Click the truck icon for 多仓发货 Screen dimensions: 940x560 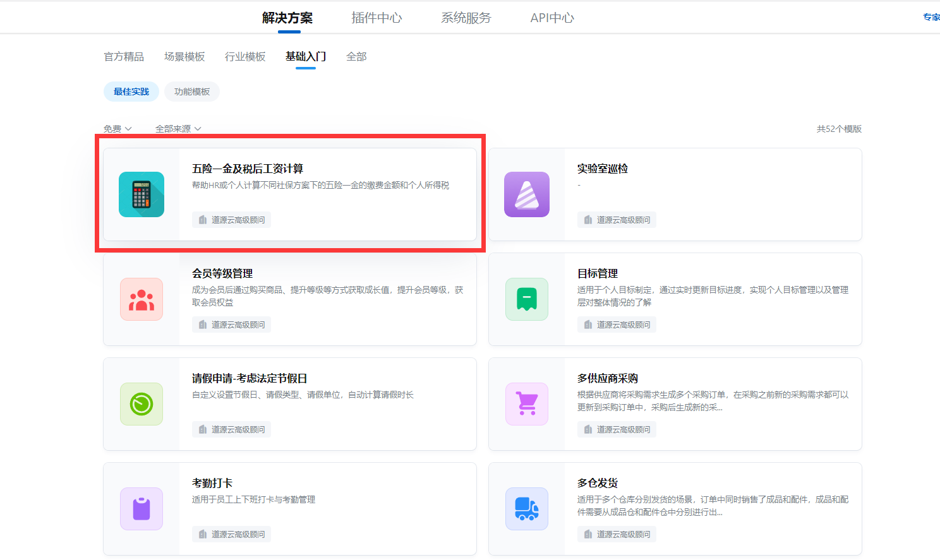[526, 509]
